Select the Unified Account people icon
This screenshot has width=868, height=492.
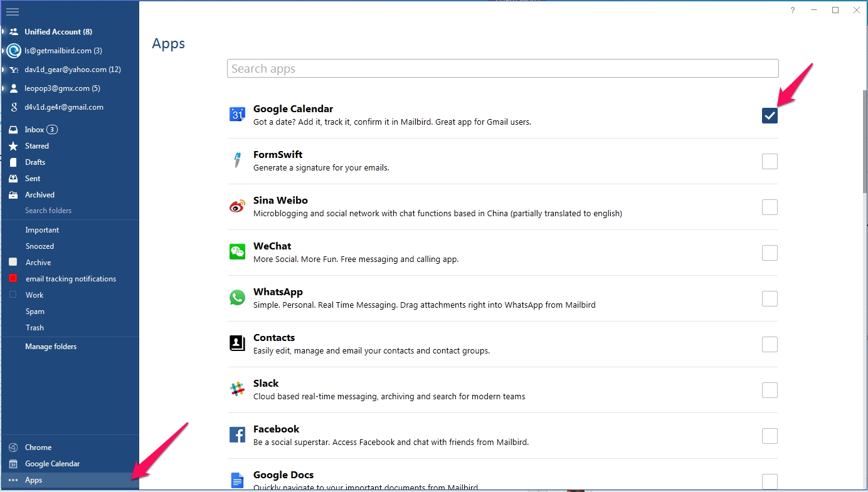click(14, 31)
